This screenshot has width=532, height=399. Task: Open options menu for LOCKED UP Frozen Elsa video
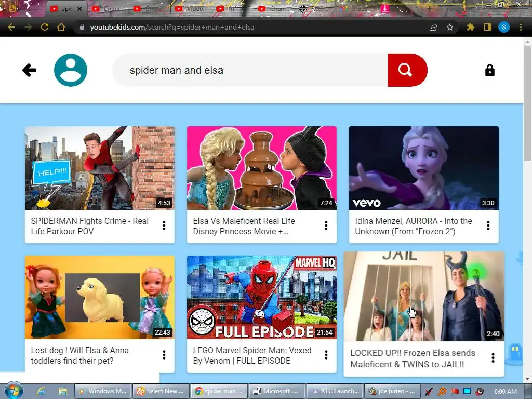[493, 357]
